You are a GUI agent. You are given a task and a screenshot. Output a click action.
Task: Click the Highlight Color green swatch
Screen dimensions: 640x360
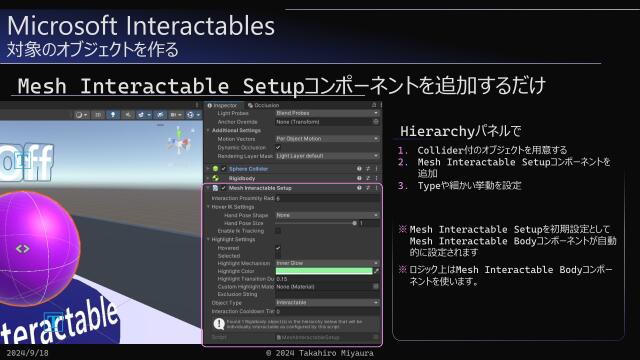click(324, 271)
